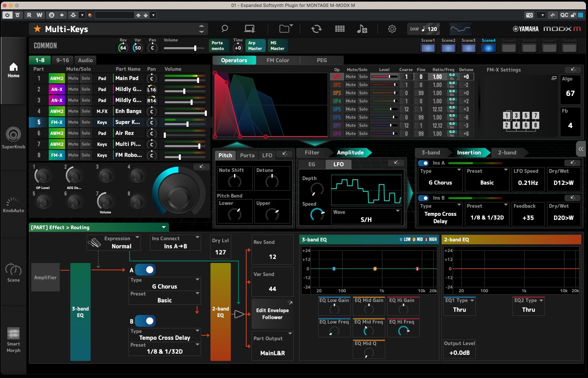Click the Edit Envelope Follower button
The image size is (588, 378).
[x=272, y=314]
